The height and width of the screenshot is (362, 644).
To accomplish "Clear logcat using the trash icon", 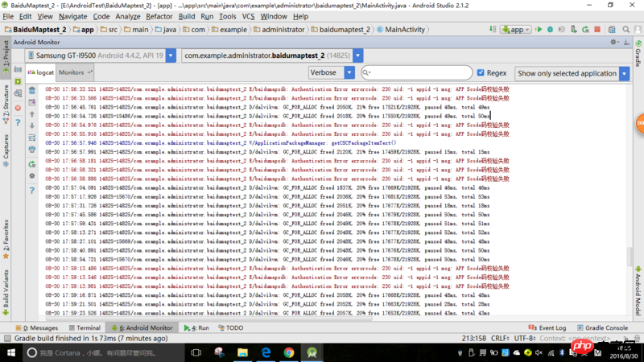I will pos(32,90).
